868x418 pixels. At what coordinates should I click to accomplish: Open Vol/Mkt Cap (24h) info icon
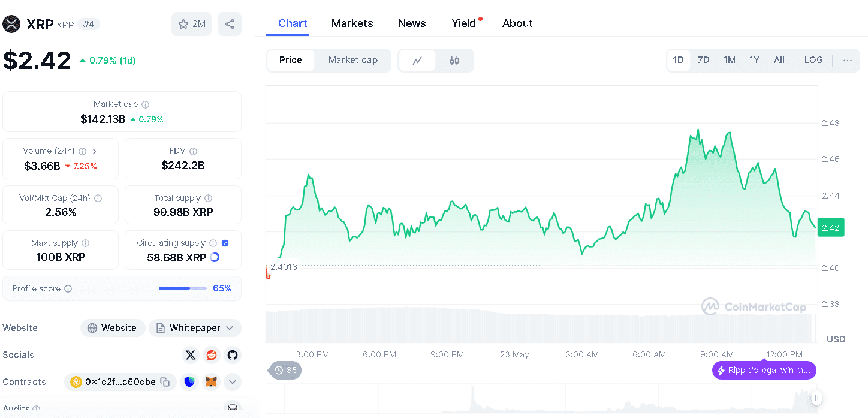[98, 198]
